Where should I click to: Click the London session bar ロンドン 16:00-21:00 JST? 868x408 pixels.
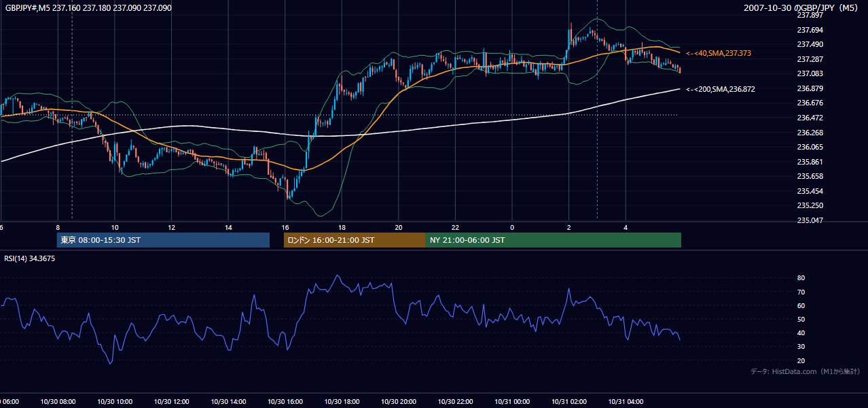pyautogui.click(x=355, y=240)
